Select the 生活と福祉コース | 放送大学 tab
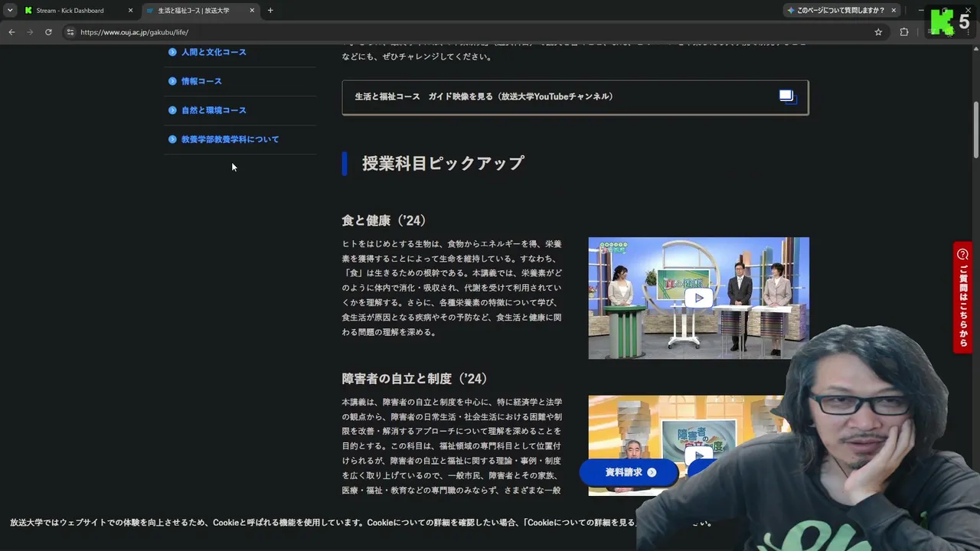Viewport: 980px width, 551px height. (201, 11)
